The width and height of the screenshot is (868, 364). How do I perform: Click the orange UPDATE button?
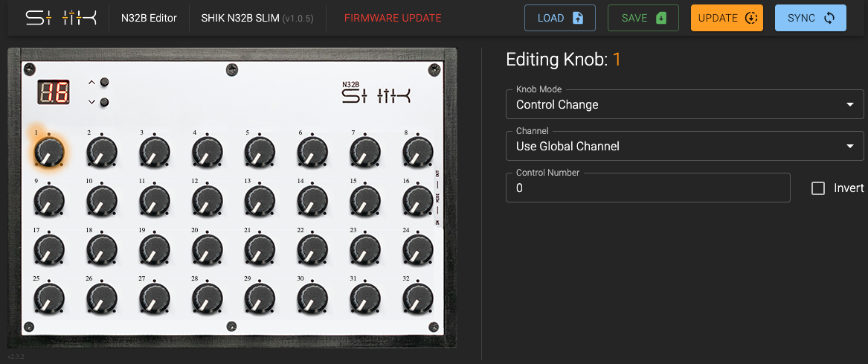pos(727,18)
